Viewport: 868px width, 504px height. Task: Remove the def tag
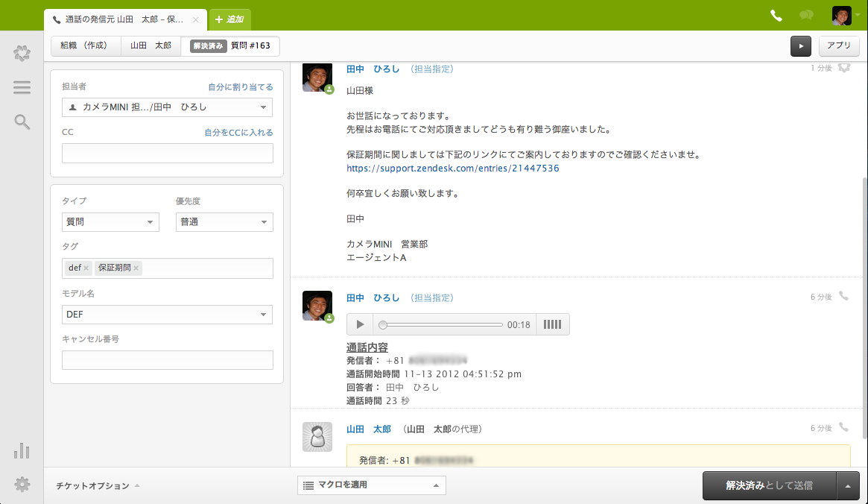coord(86,268)
